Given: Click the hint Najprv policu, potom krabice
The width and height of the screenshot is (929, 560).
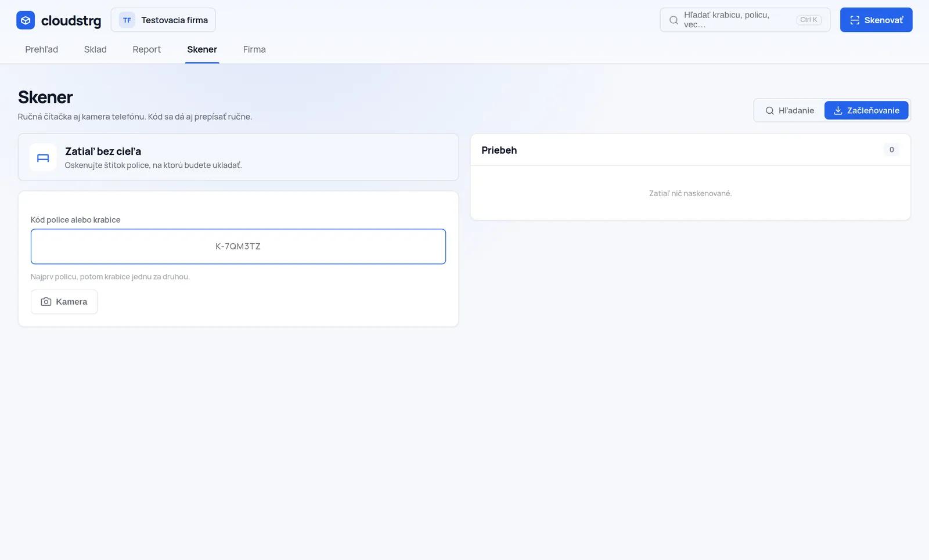Looking at the screenshot, I should (110, 277).
